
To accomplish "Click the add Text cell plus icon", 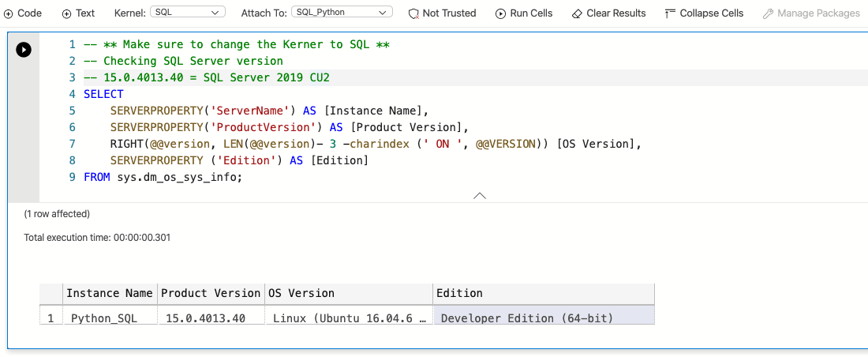I will click(x=66, y=13).
